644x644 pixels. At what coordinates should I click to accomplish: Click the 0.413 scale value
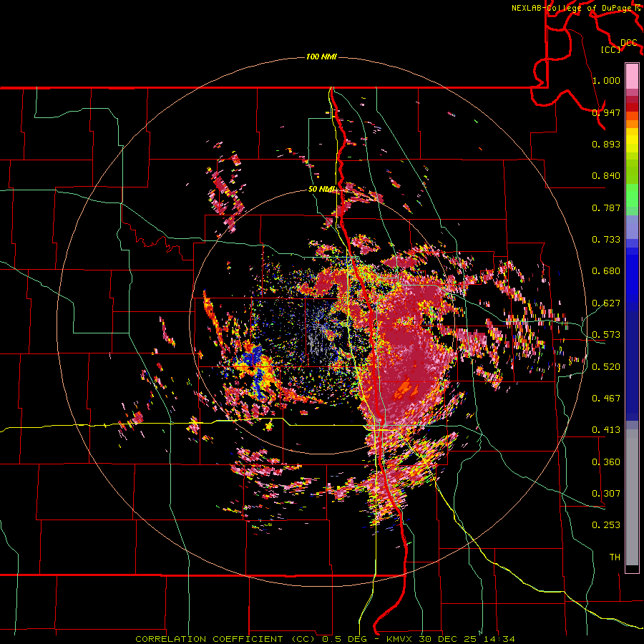point(606,430)
